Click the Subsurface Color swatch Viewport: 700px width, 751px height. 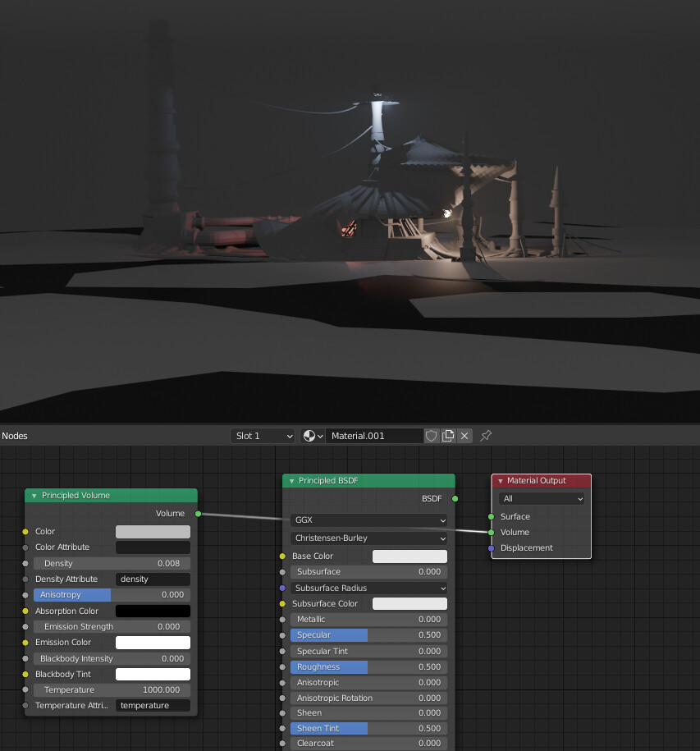[x=409, y=604]
